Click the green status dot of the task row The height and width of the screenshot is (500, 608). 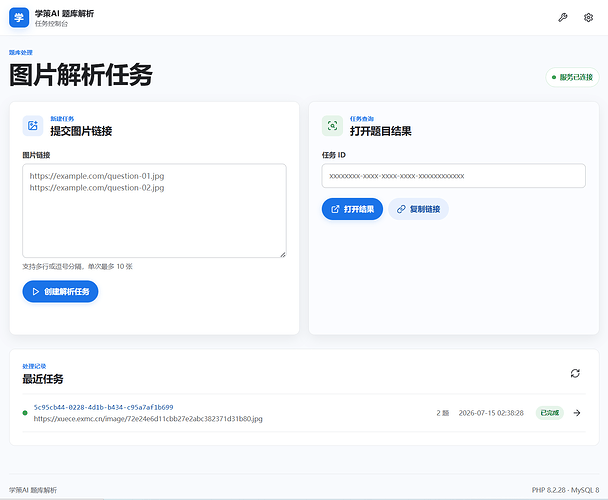point(25,413)
